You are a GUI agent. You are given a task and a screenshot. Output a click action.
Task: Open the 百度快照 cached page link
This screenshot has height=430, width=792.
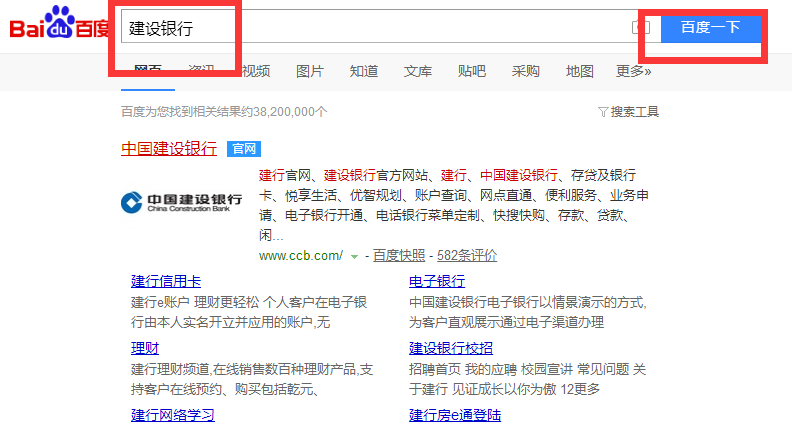click(x=399, y=256)
